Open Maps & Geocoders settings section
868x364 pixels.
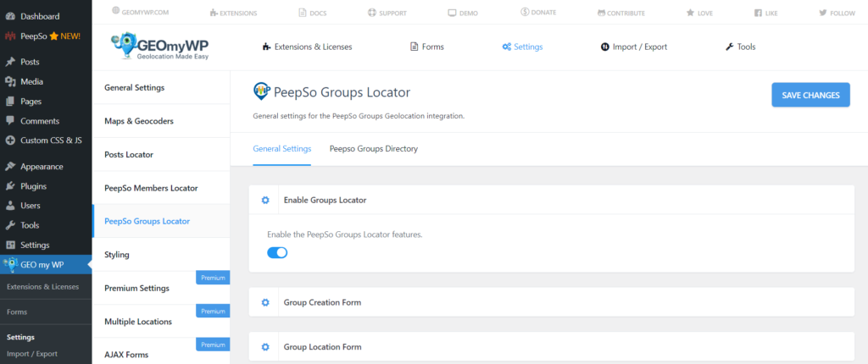160,120
